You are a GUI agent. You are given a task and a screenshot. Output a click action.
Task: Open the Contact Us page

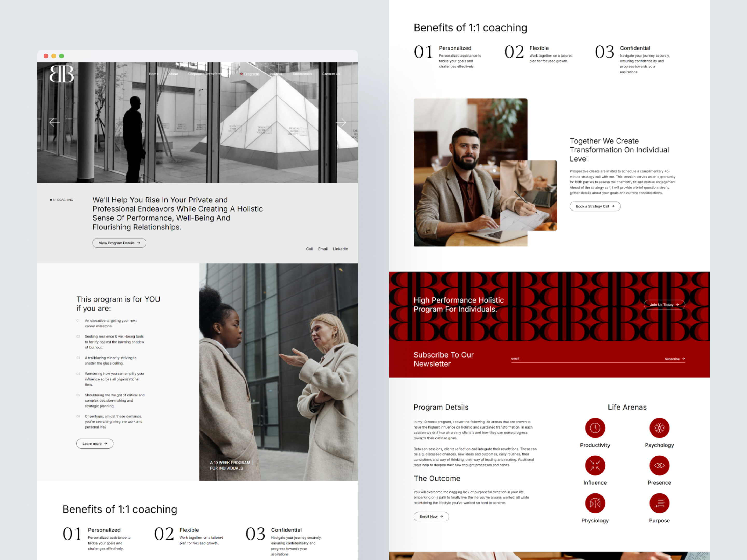tap(331, 74)
